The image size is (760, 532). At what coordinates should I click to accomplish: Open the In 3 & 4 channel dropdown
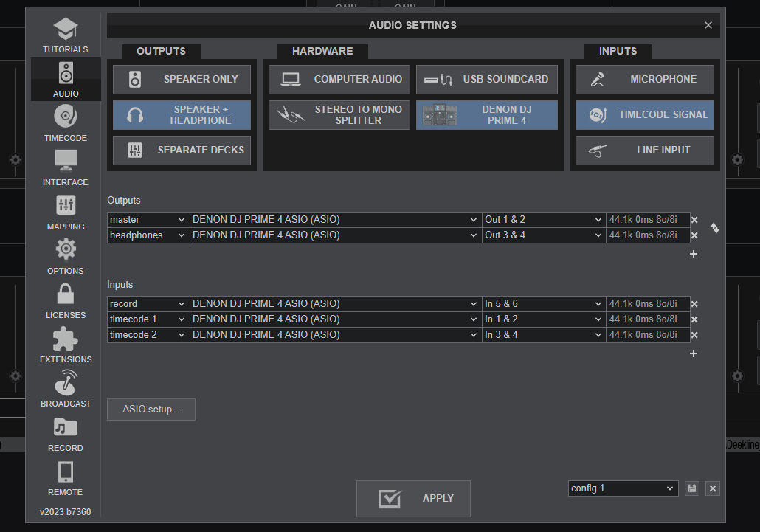(x=544, y=335)
